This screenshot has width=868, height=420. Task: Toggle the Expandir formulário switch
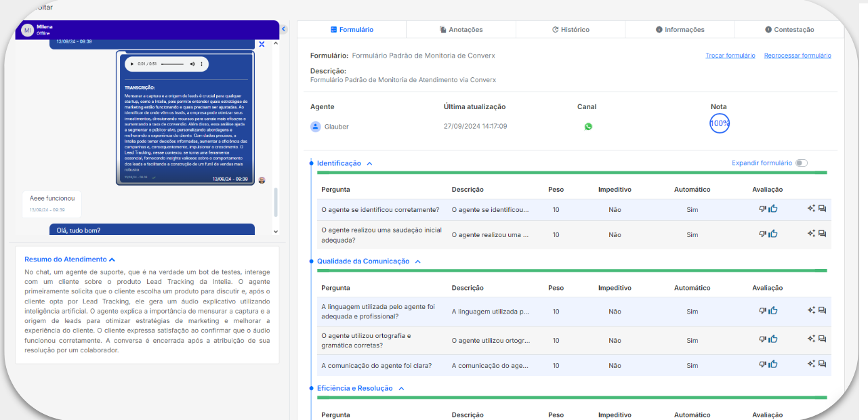tap(802, 163)
